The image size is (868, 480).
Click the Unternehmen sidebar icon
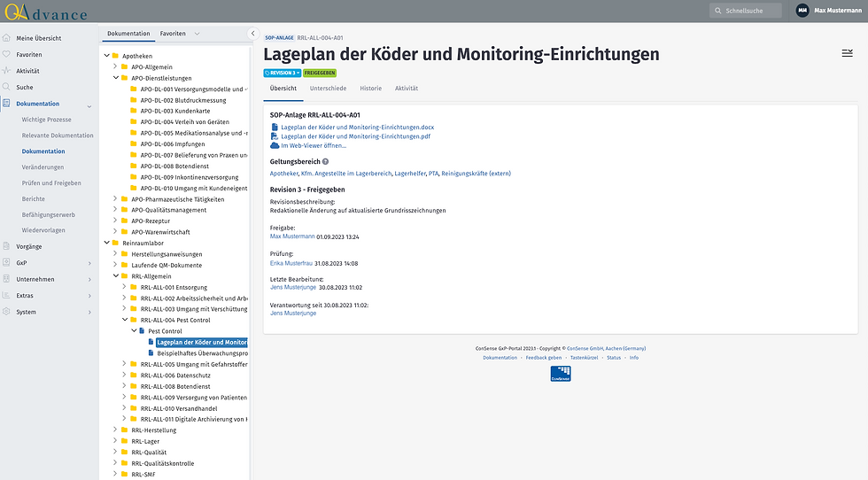pos(6,279)
